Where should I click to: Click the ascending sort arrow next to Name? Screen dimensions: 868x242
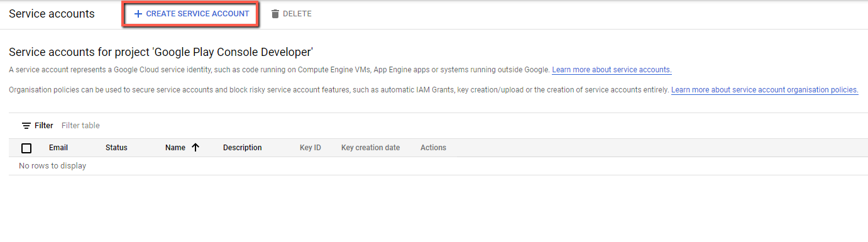(195, 148)
